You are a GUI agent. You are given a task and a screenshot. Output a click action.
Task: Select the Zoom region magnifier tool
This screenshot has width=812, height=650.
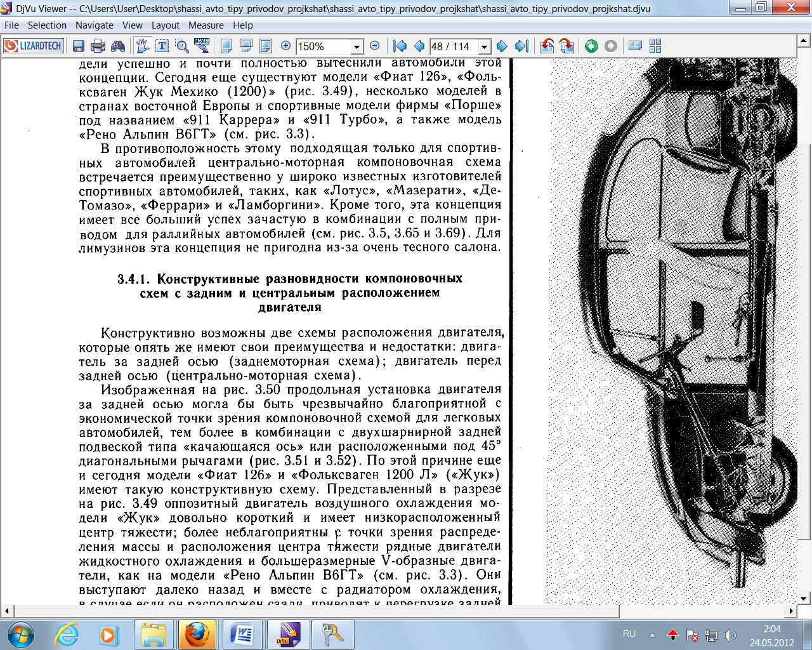[182, 46]
